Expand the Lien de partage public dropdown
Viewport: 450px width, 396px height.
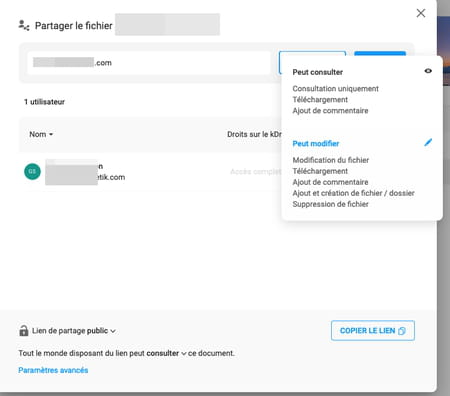(74, 331)
